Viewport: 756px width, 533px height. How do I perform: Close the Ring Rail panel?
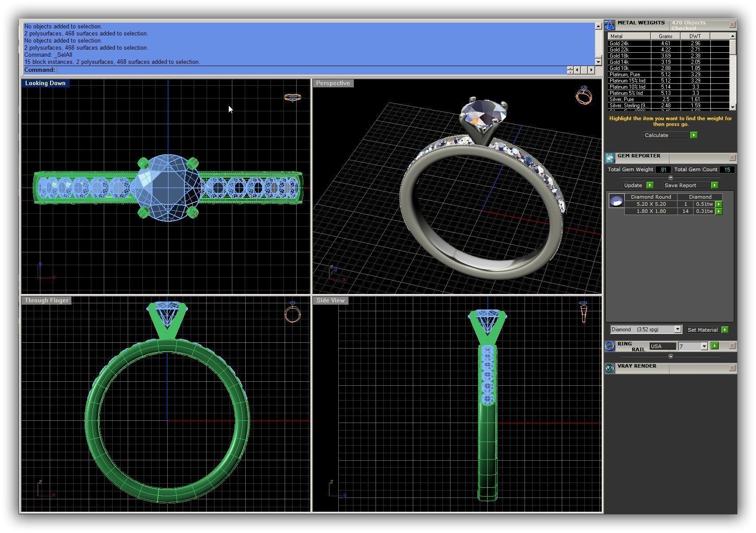click(732, 346)
